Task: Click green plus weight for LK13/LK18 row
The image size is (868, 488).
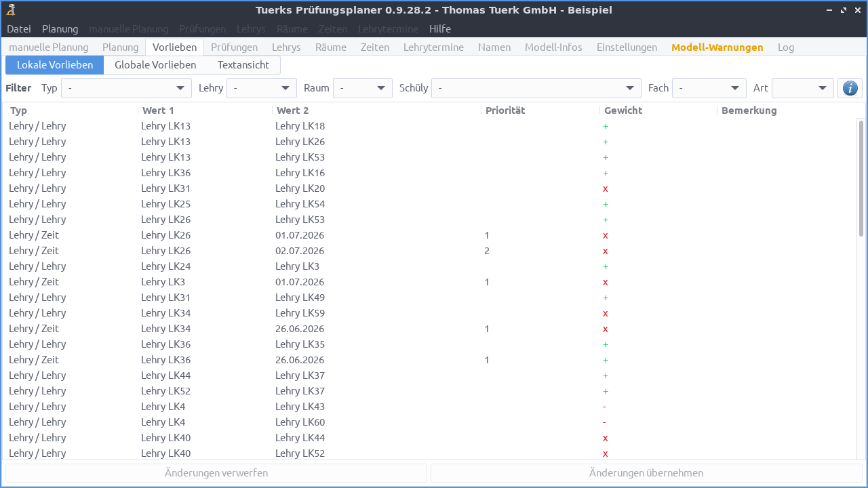Action: click(x=606, y=126)
